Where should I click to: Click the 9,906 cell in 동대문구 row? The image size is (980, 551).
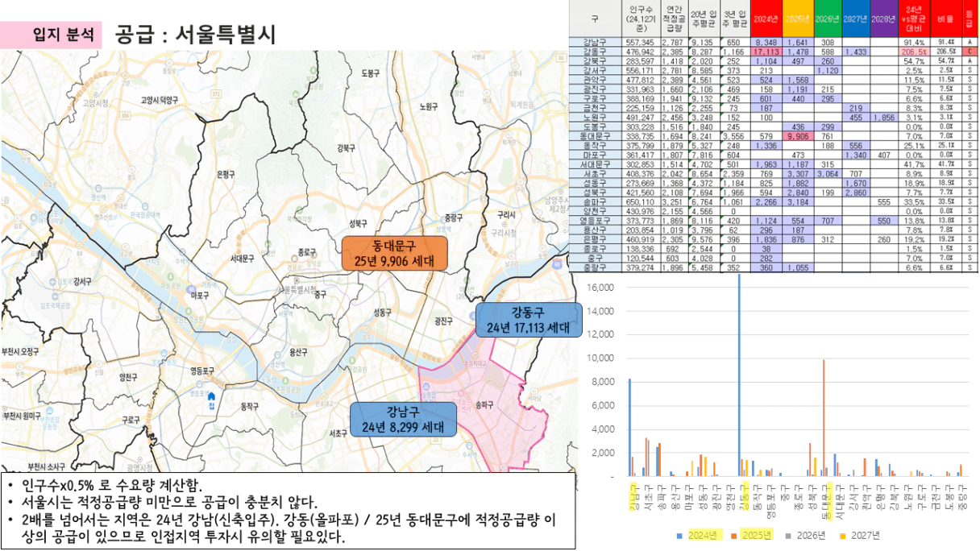798,135
